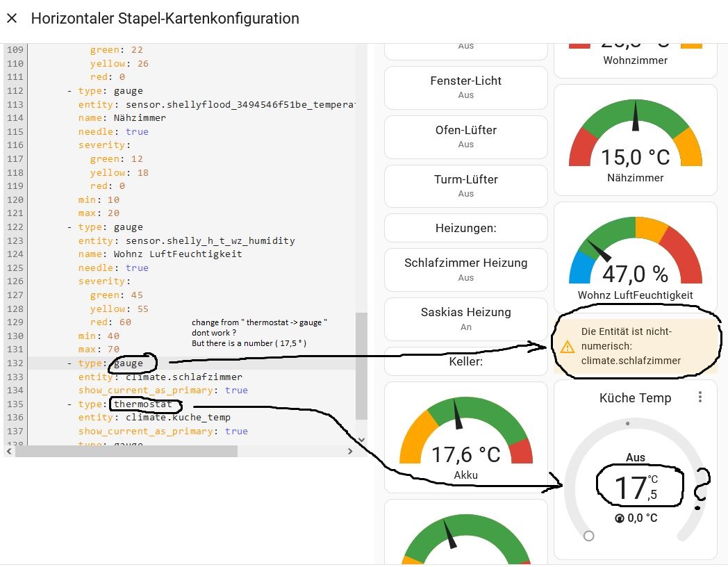Viewport: 728px width, 567px height.
Task: Click the Küche Temp thermostat dial ring
Action: coord(635,478)
